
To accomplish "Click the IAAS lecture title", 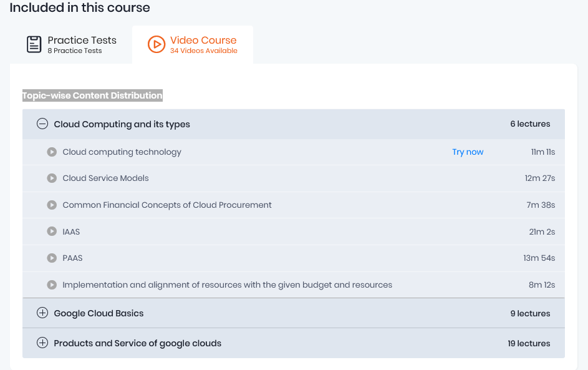I will pos(71,231).
